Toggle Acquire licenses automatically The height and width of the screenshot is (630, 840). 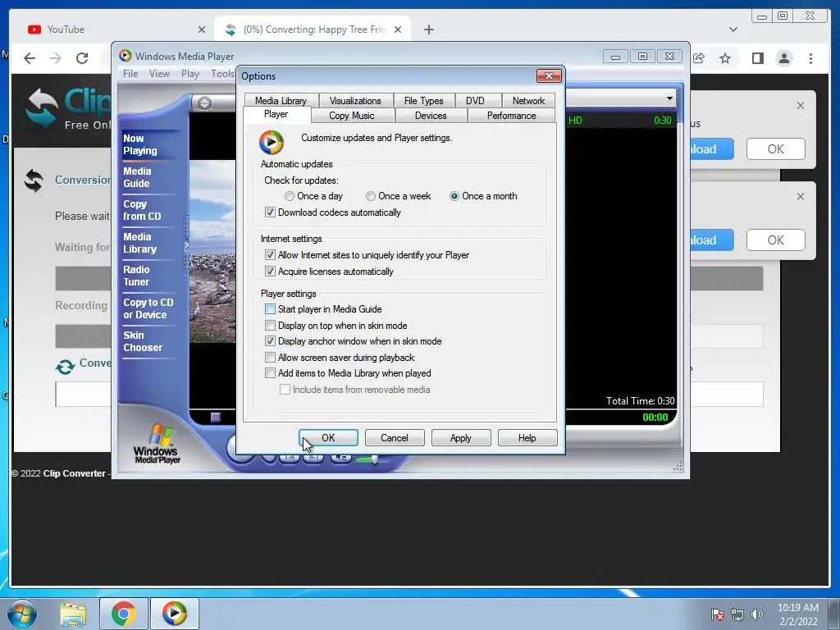[x=270, y=272]
